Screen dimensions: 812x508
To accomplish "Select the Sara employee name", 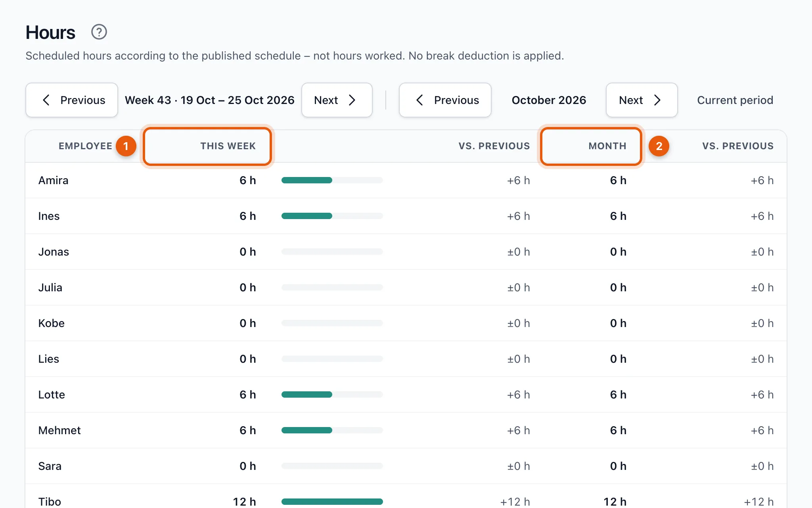I will (x=50, y=466).
